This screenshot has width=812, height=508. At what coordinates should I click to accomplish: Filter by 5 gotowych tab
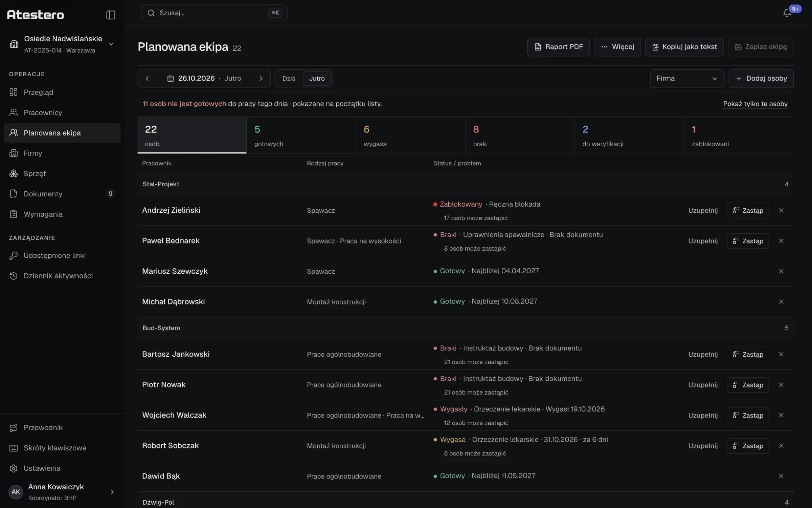click(x=301, y=135)
